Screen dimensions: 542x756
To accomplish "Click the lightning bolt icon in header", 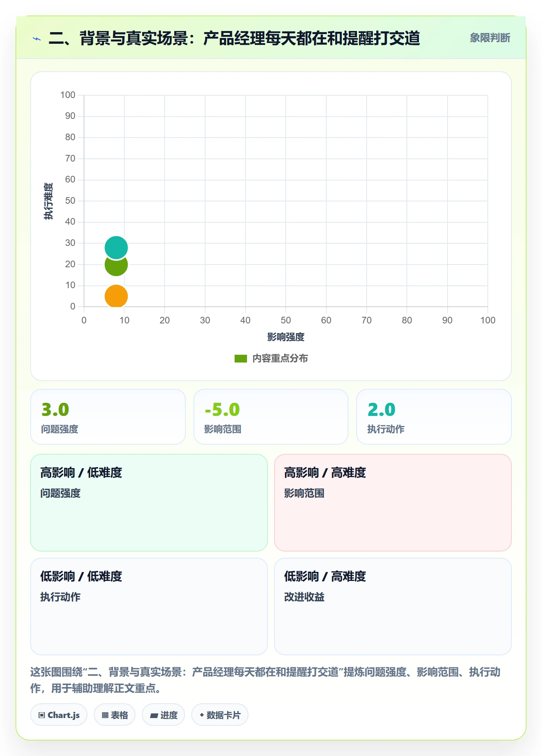I will pyautogui.click(x=37, y=39).
